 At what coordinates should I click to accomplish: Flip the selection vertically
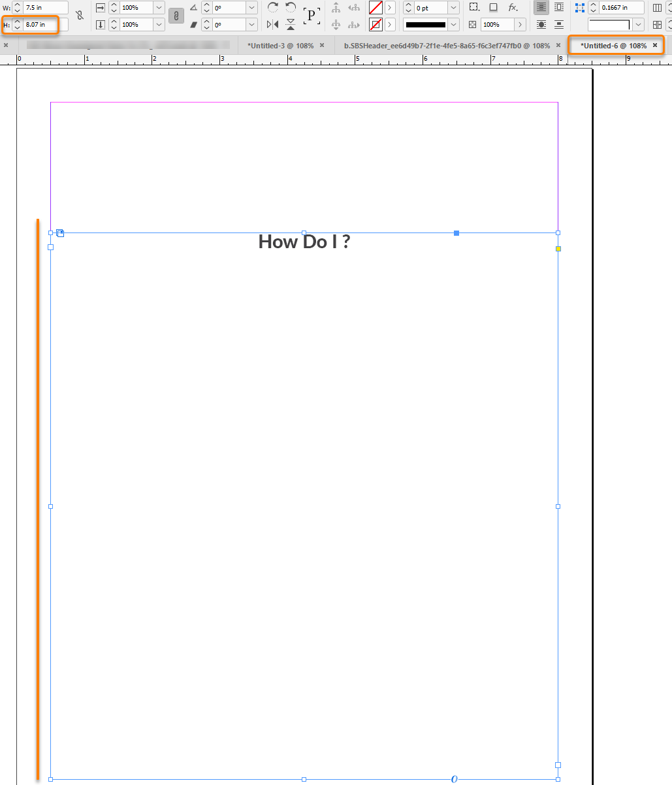[289, 23]
